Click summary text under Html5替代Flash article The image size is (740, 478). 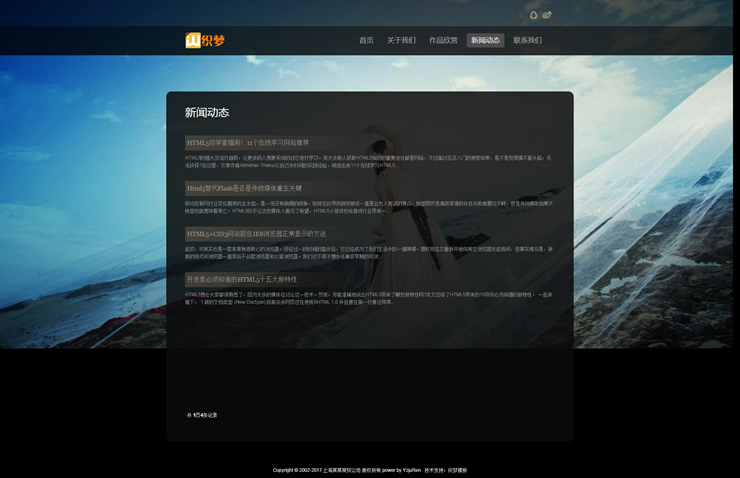[367, 207]
